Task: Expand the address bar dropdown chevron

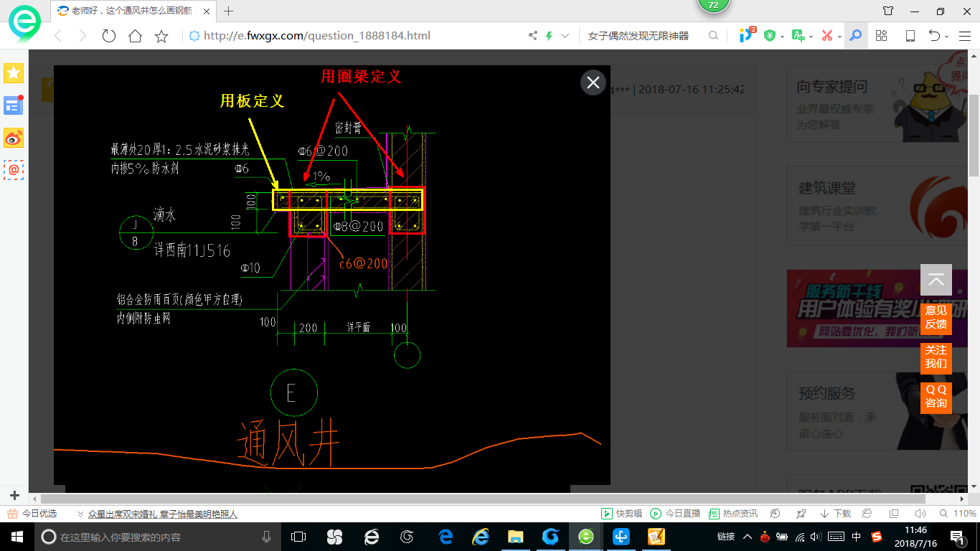Action: click(x=565, y=36)
